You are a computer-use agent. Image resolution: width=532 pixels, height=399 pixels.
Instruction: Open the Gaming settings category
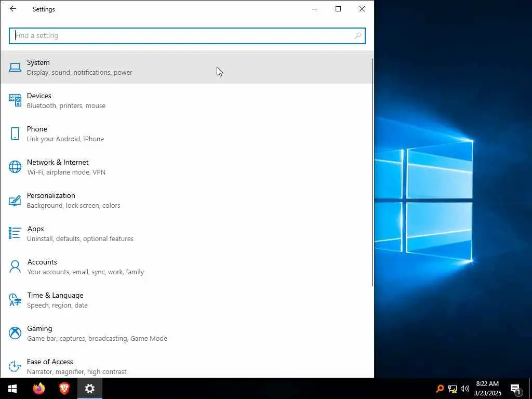click(x=187, y=334)
